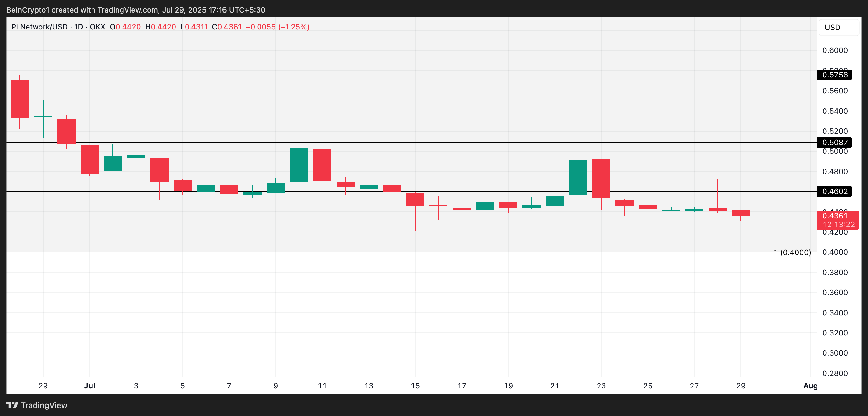Click the red candle on July 23

[601, 179]
